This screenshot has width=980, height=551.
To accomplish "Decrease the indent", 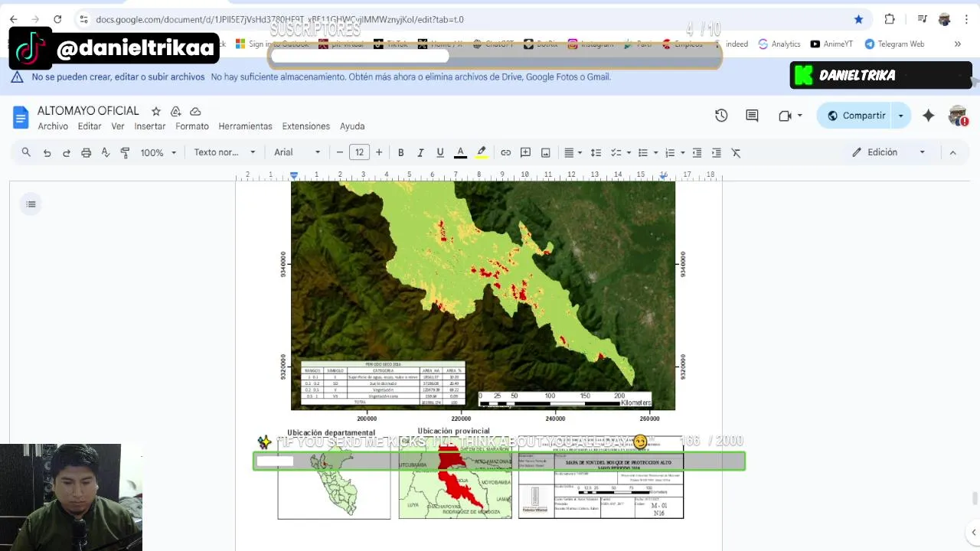I will (x=697, y=152).
